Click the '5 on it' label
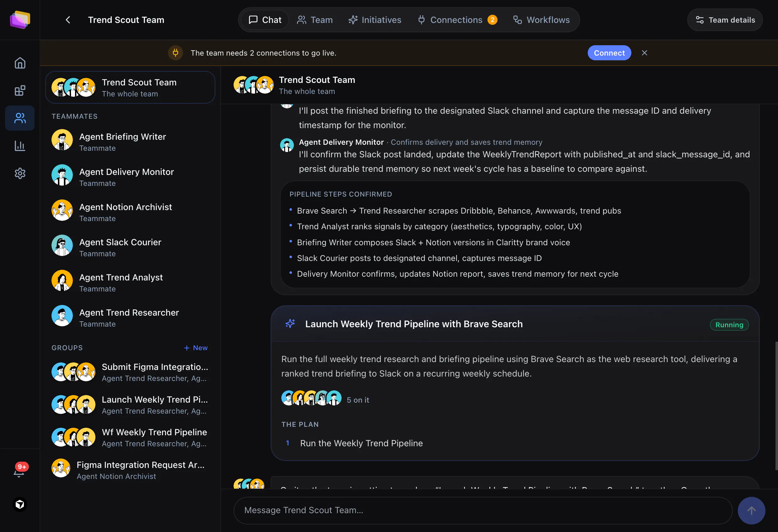This screenshot has width=778, height=532. point(358,400)
